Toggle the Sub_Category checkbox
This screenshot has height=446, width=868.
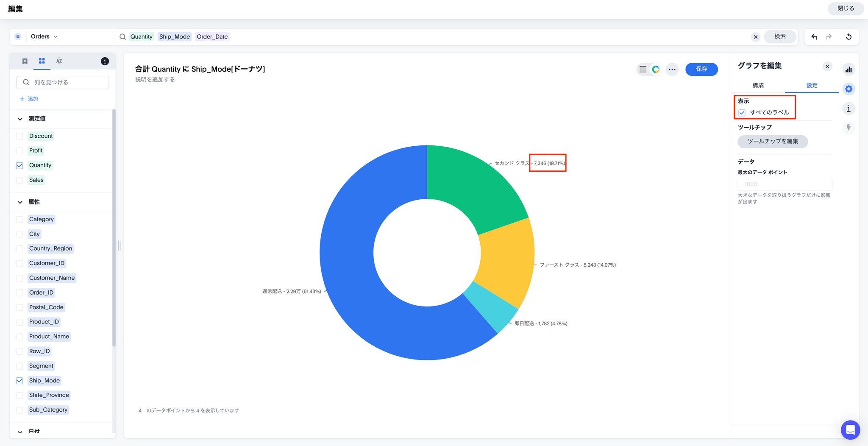[19, 410]
